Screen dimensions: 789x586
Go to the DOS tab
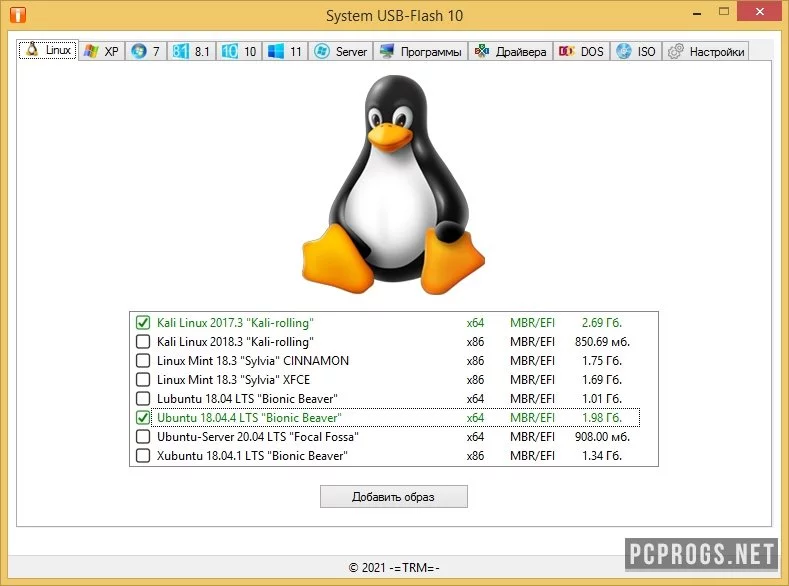(x=582, y=51)
